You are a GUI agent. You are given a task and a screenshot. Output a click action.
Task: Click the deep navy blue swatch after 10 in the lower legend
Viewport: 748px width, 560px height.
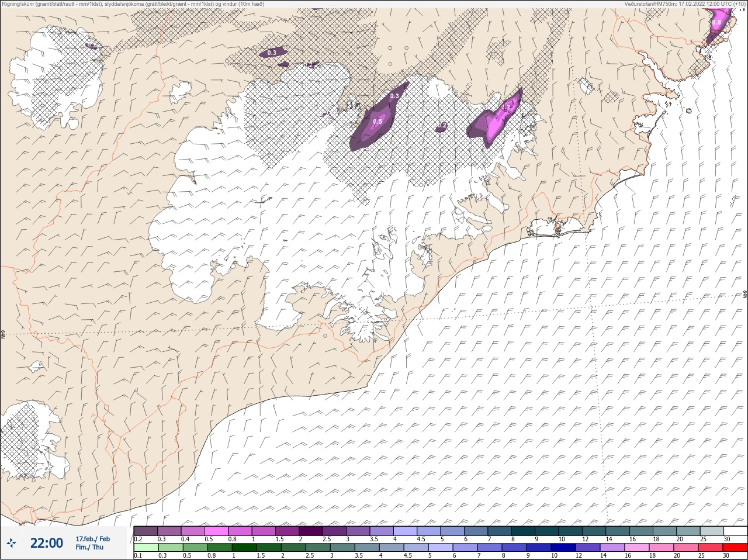point(563,548)
